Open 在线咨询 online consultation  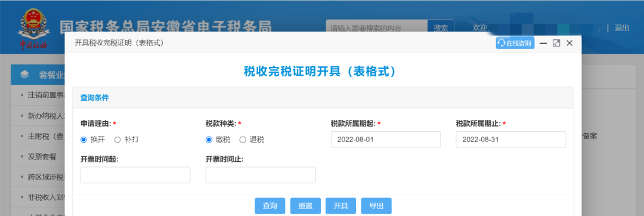(515, 43)
